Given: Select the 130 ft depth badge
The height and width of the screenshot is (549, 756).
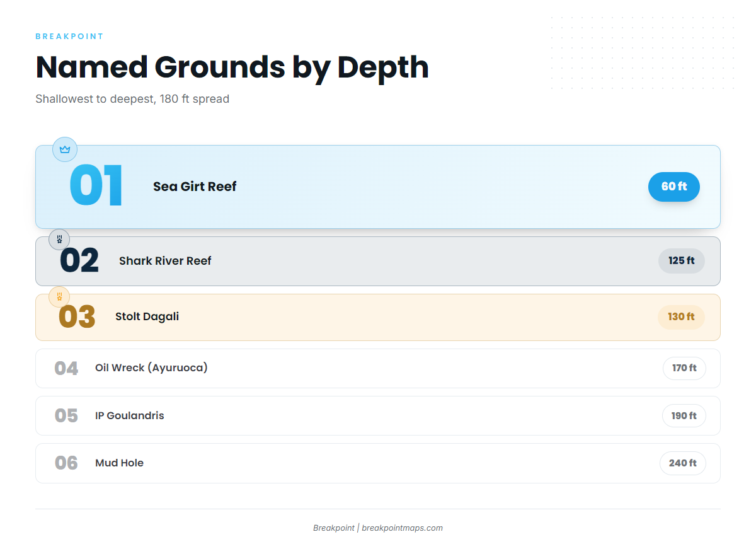Looking at the screenshot, I should (681, 316).
